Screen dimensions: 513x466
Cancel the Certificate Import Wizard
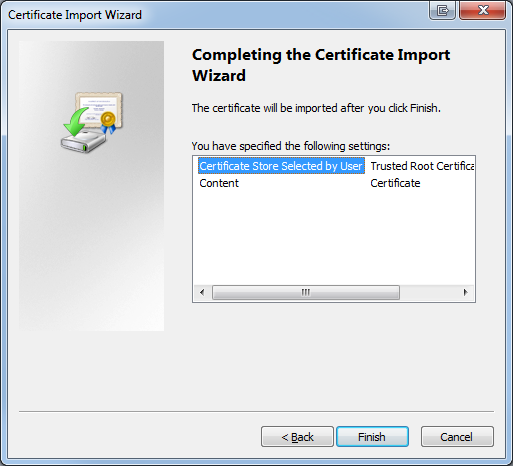pyautogui.click(x=457, y=436)
